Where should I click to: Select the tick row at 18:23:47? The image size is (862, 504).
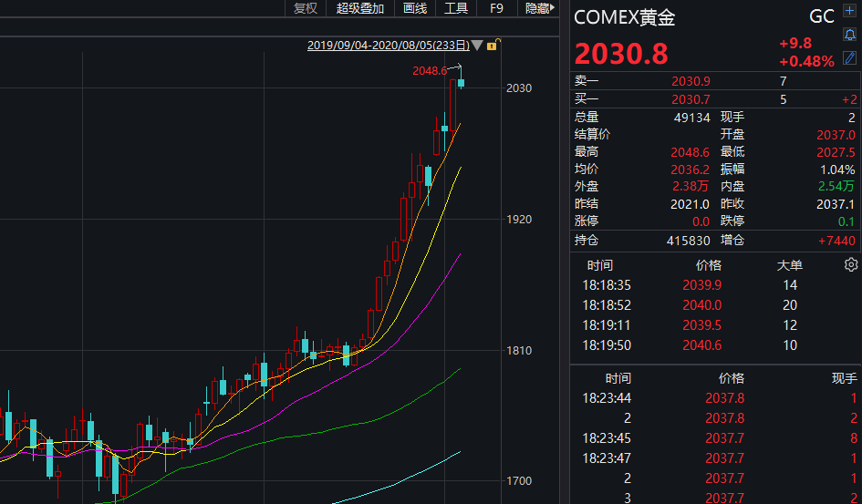[x=714, y=458]
